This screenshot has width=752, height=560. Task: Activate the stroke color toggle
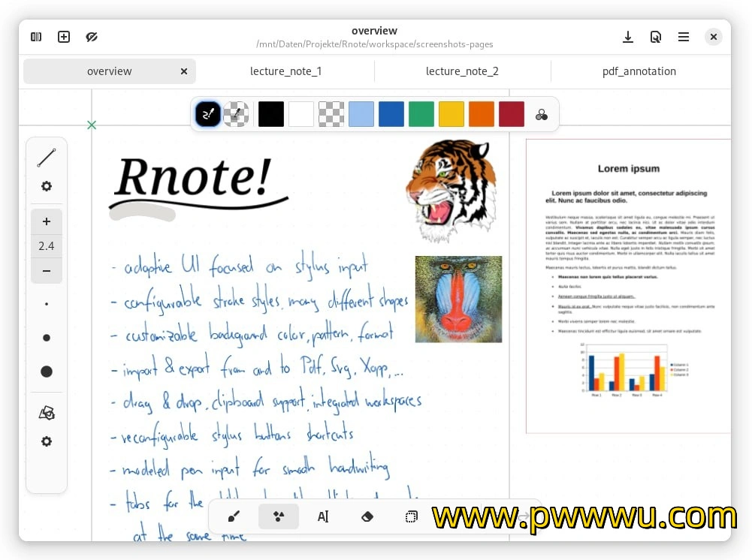pos(208,114)
